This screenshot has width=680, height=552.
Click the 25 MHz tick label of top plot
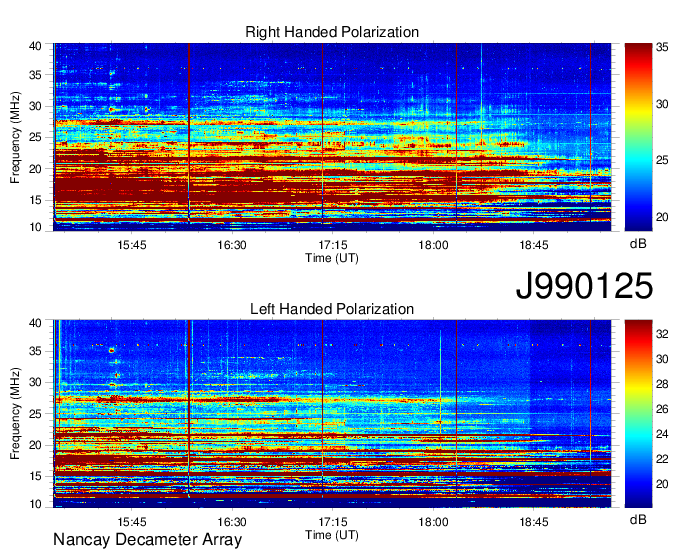(36, 138)
